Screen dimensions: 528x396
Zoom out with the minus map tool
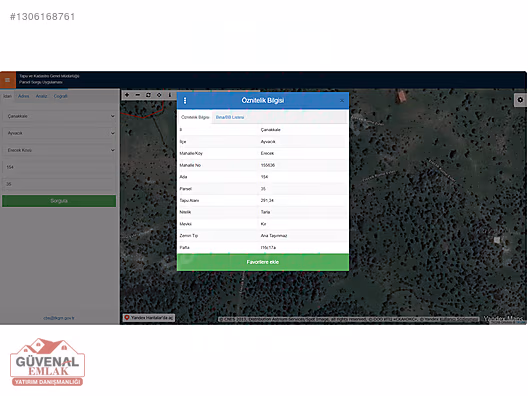(138, 95)
